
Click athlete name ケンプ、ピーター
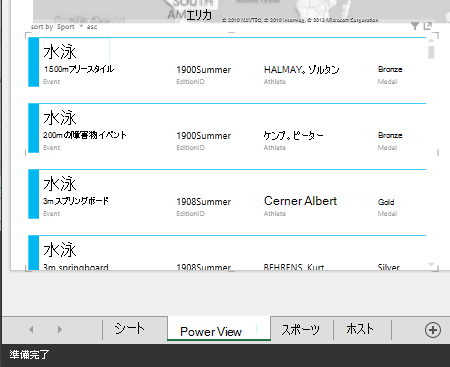pos(293,135)
